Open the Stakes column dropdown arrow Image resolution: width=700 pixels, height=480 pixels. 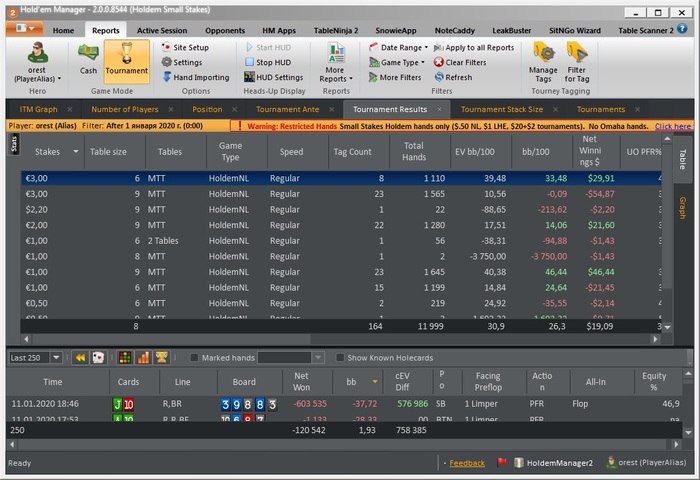click(x=75, y=152)
